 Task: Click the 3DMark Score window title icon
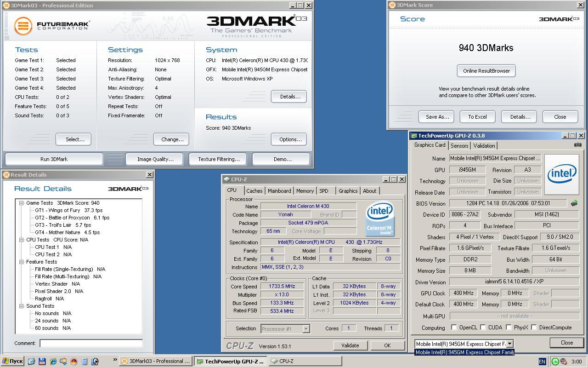(392, 5)
